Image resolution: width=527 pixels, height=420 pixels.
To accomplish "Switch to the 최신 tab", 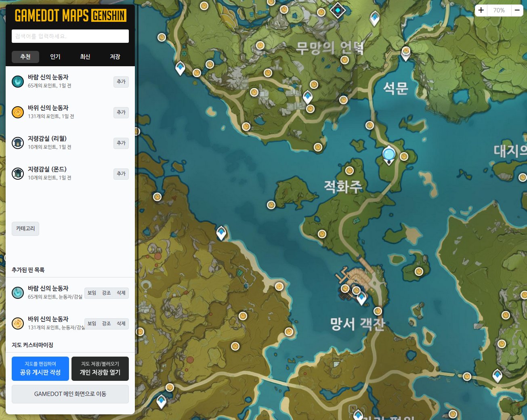I will 85,57.
